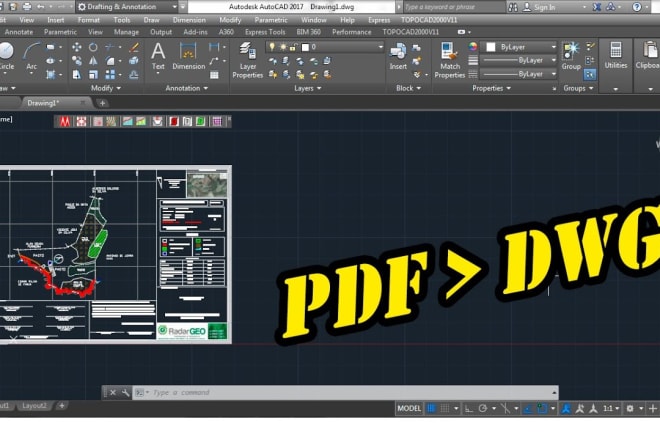Click the search binoculars icon

[x=513, y=7]
